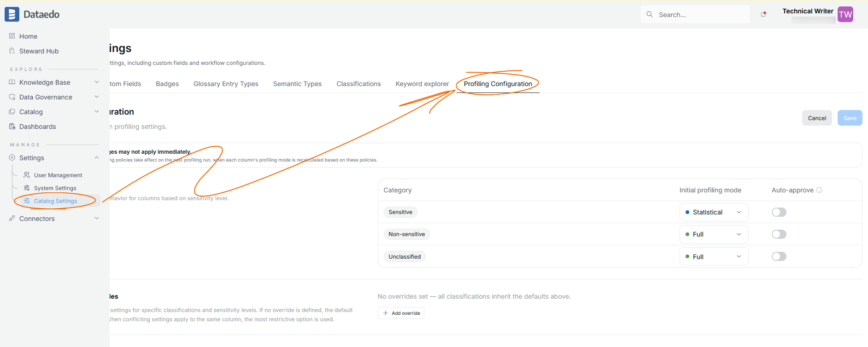Click the Data Governance icon
This screenshot has width=868, height=347.
tap(12, 97)
